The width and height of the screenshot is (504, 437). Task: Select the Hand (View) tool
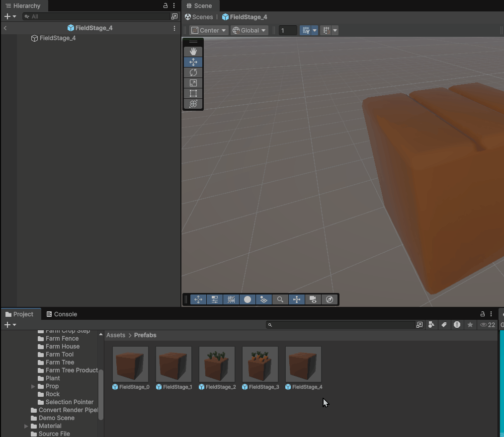click(193, 51)
